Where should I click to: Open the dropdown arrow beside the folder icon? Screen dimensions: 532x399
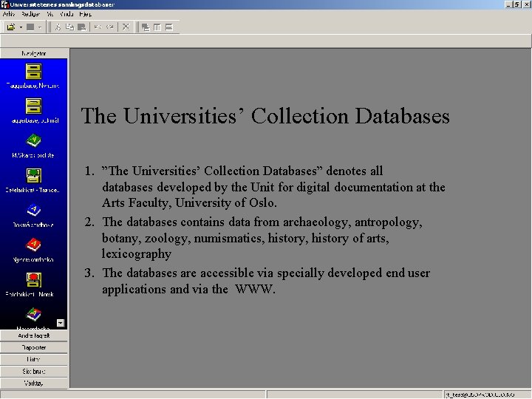tap(21, 27)
